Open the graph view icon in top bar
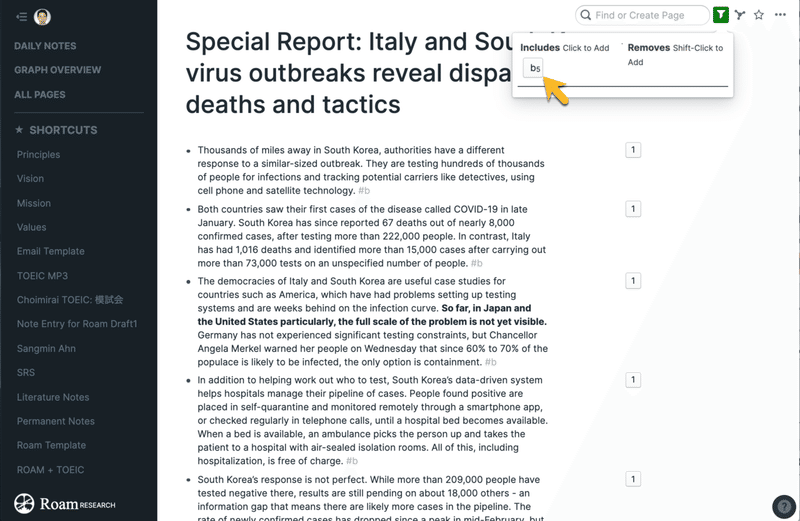The height and width of the screenshot is (521, 800). 740,15
